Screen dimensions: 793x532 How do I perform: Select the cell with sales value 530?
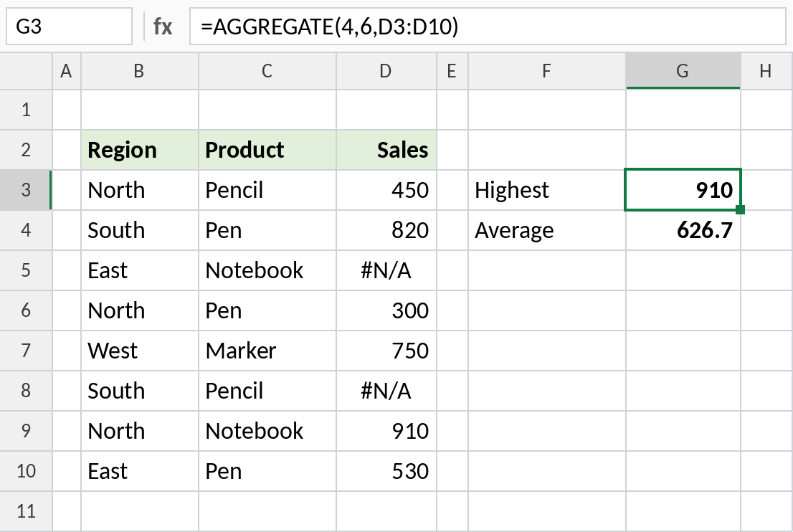point(386,471)
